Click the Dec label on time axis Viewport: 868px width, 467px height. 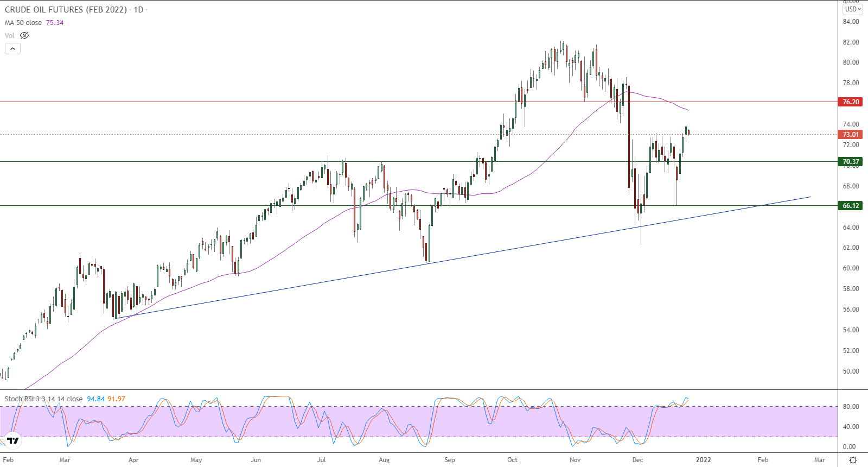click(x=637, y=460)
